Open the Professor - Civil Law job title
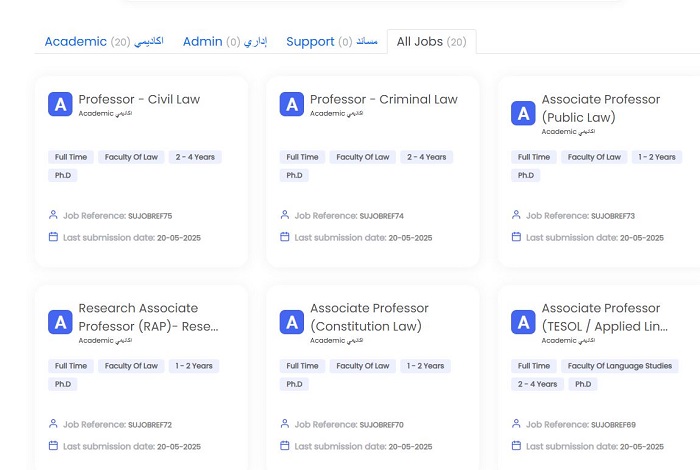Viewport: 700px width, 470px height. pyautogui.click(x=139, y=99)
